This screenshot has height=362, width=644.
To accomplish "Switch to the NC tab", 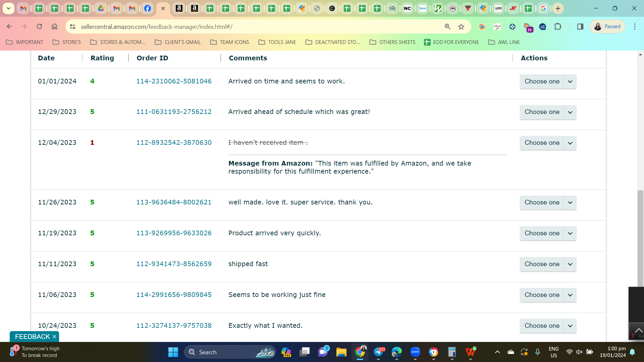I will click(407, 8).
